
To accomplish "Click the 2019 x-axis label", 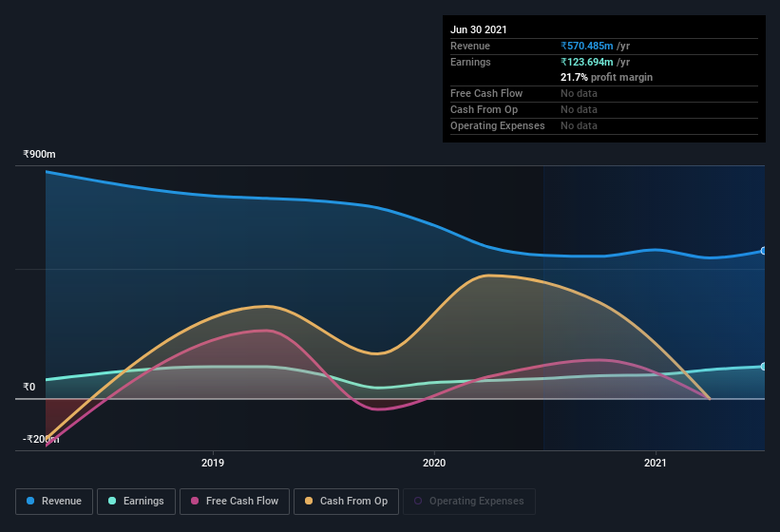I will pos(213,463).
